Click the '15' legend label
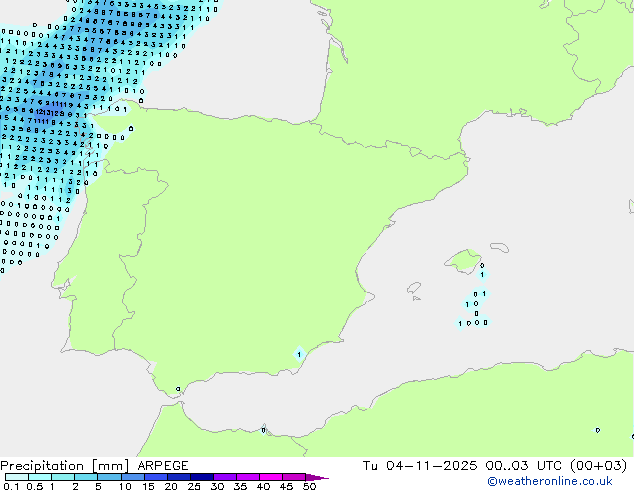Image resolution: width=634 pixels, height=490 pixels. pyautogui.click(x=148, y=486)
